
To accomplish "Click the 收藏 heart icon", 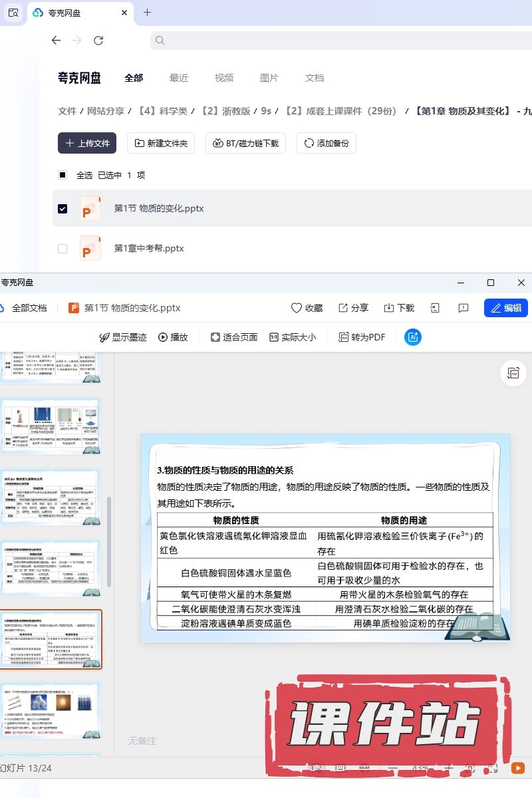I will [x=297, y=308].
